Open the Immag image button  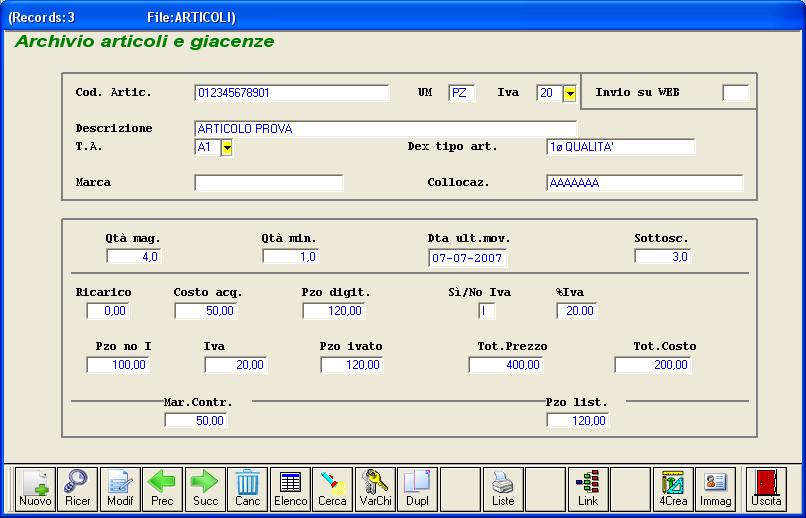tap(716, 489)
